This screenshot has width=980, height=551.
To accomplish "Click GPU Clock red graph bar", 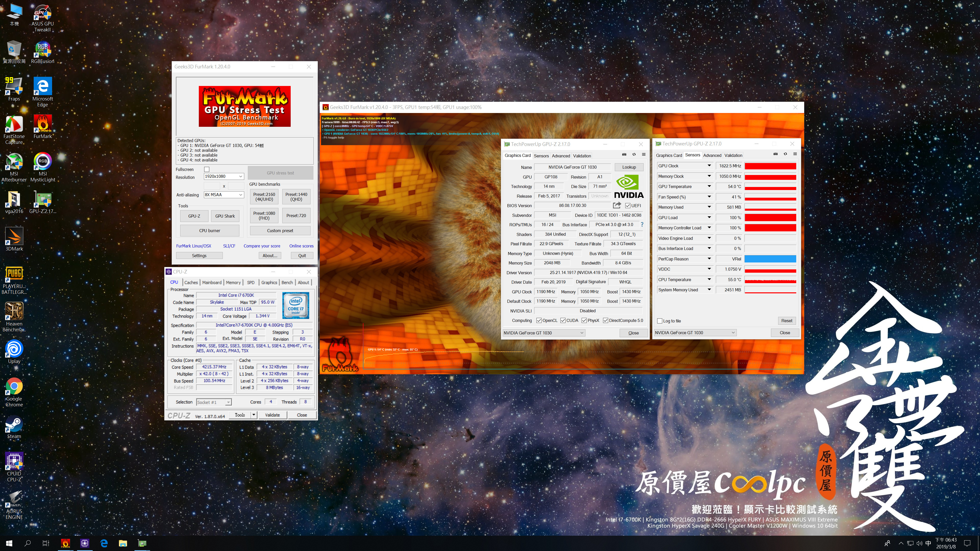I will click(x=770, y=166).
